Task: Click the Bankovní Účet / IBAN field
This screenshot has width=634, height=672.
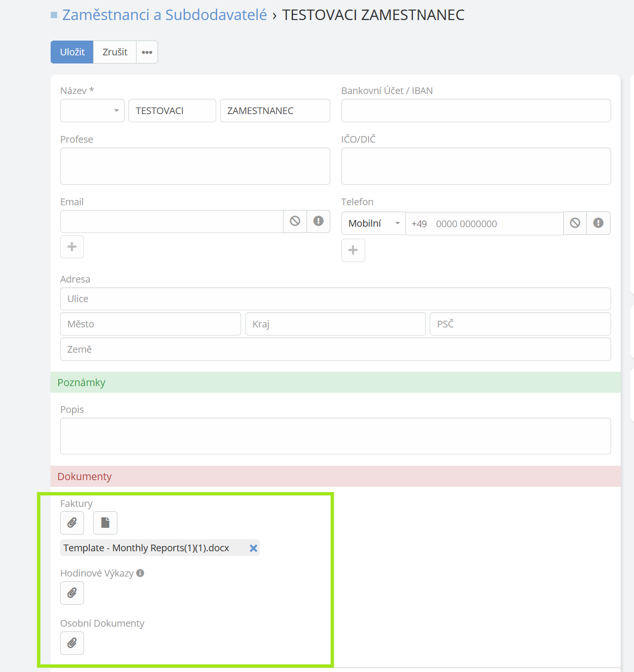Action: coord(476,111)
